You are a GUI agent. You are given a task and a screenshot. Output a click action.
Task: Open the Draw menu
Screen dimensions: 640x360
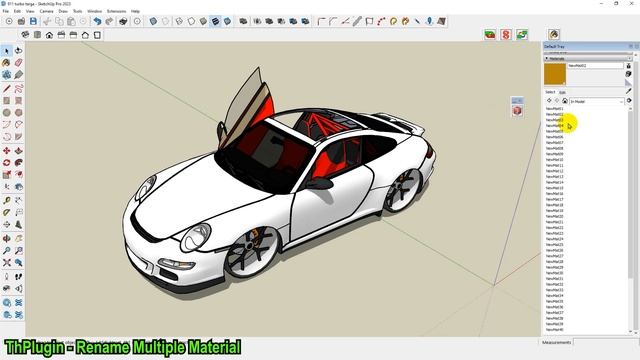[x=63, y=11]
